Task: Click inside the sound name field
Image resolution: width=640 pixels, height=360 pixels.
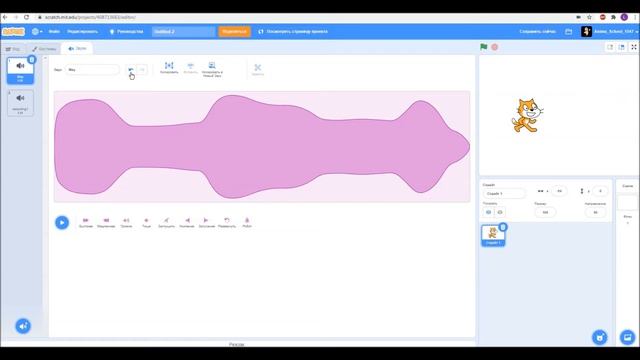Action: click(x=92, y=70)
